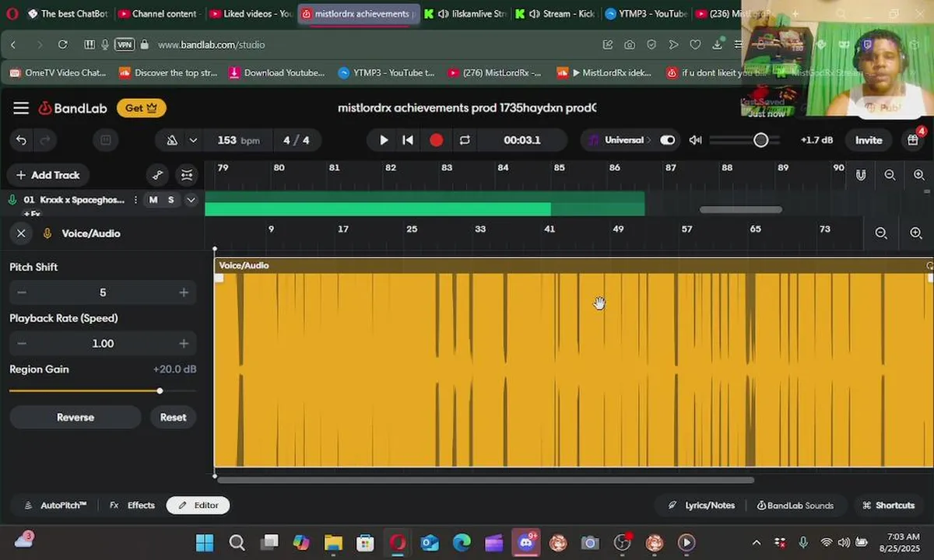
Task: Open metronome settings dropdown arrow
Action: (x=193, y=140)
